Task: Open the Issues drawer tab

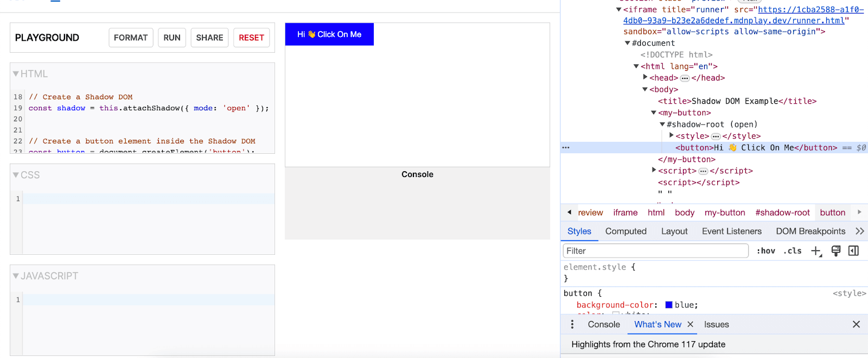Action: [x=717, y=324]
